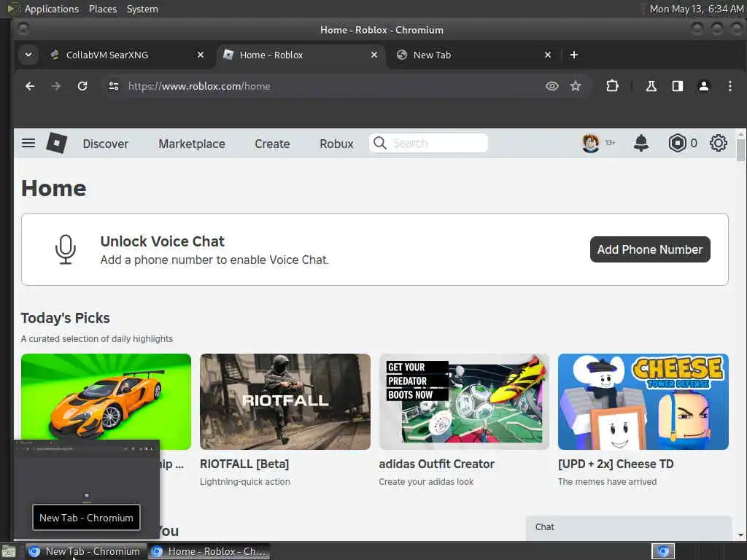The width and height of the screenshot is (747, 560).
Task: Click the [UPD + 2x] Cheese TD title
Action: [616, 464]
